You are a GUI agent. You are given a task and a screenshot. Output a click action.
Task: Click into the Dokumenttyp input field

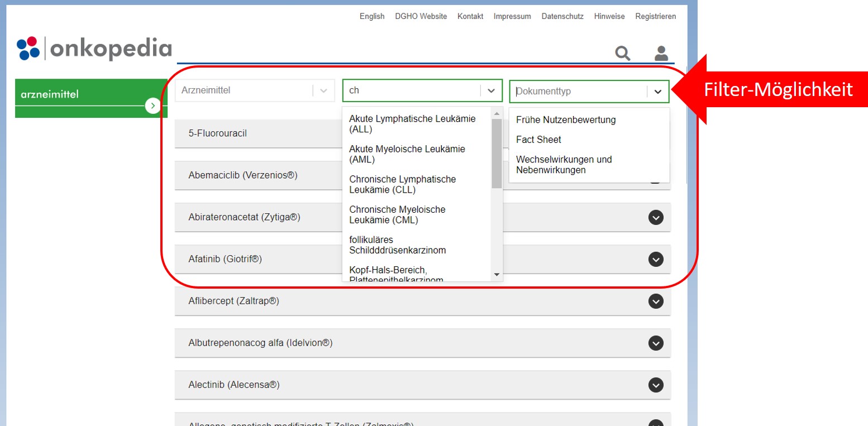coord(578,92)
